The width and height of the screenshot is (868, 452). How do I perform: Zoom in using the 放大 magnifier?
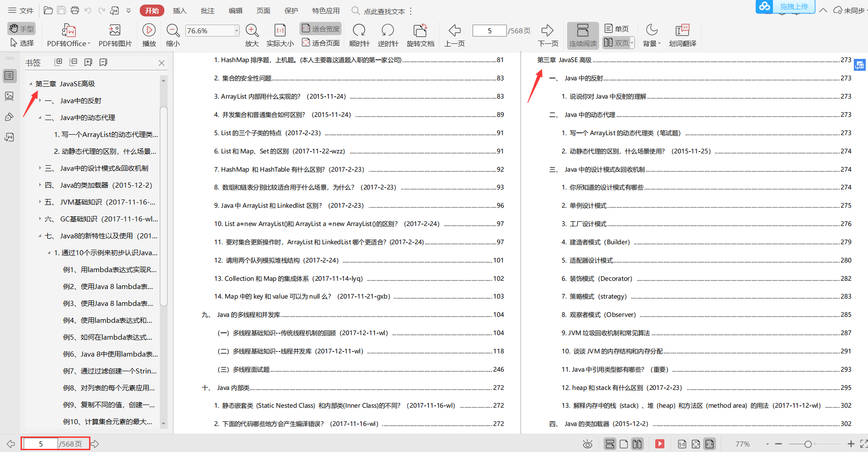pyautogui.click(x=252, y=30)
